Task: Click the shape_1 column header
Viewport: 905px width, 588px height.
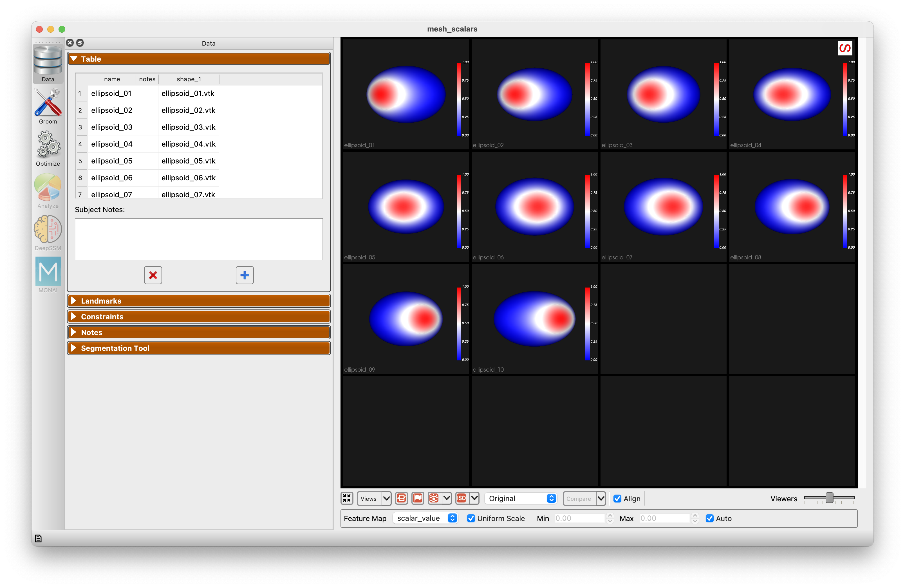Action: (189, 79)
